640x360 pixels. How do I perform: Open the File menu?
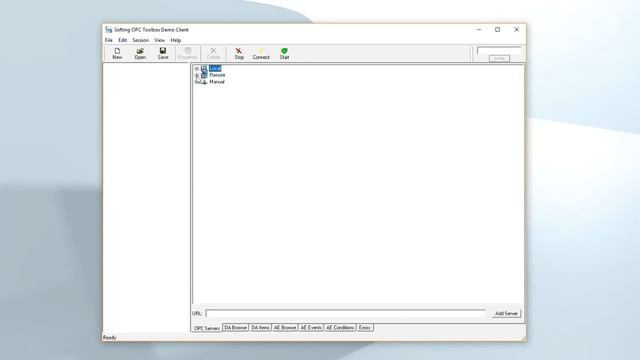click(109, 40)
